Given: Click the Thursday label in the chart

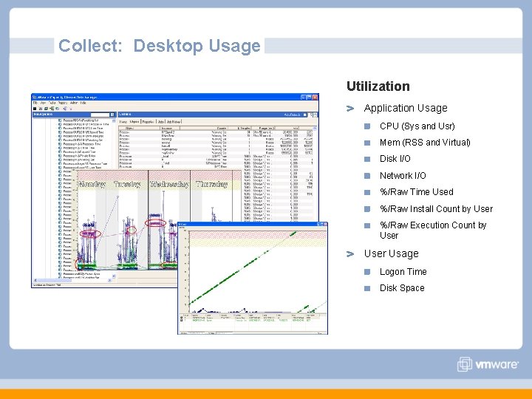Looking at the screenshot, I should tap(212, 184).
